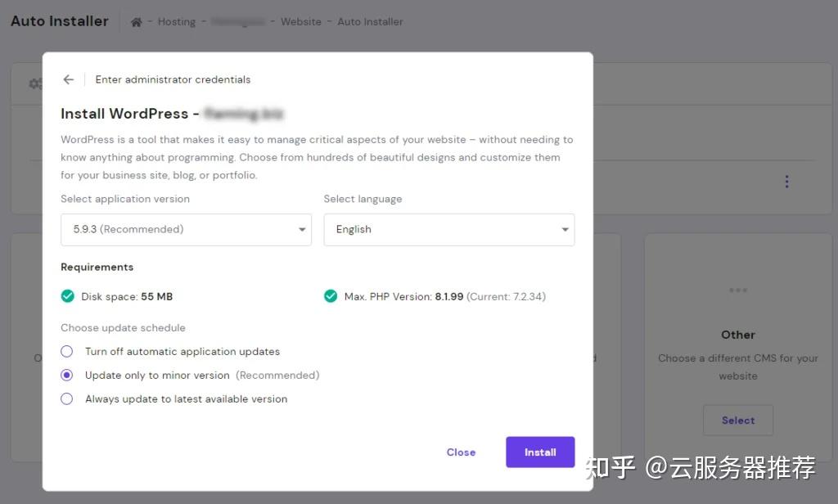The image size is (838, 504).
Task: Click the Choose update schedule label
Action: tap(123, 327)
